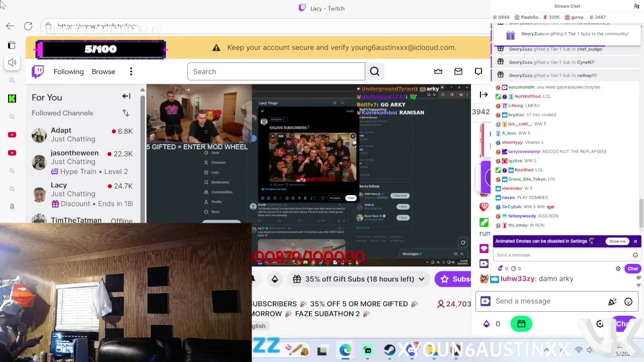Open the tab actions icon in browser sidebar
This screenshot has width=644, height=362.
pos(12,45)
